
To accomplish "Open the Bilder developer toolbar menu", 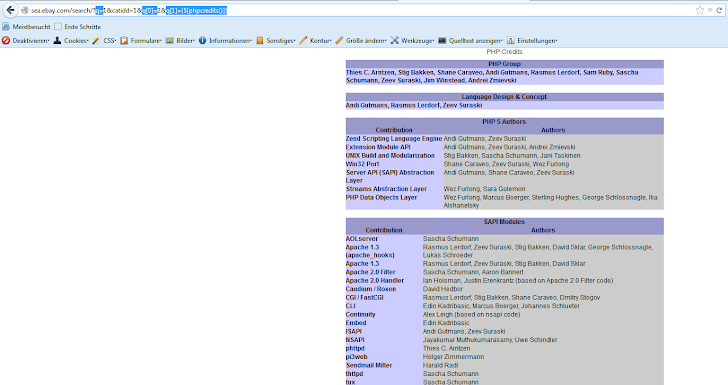I will coord(180,41).
